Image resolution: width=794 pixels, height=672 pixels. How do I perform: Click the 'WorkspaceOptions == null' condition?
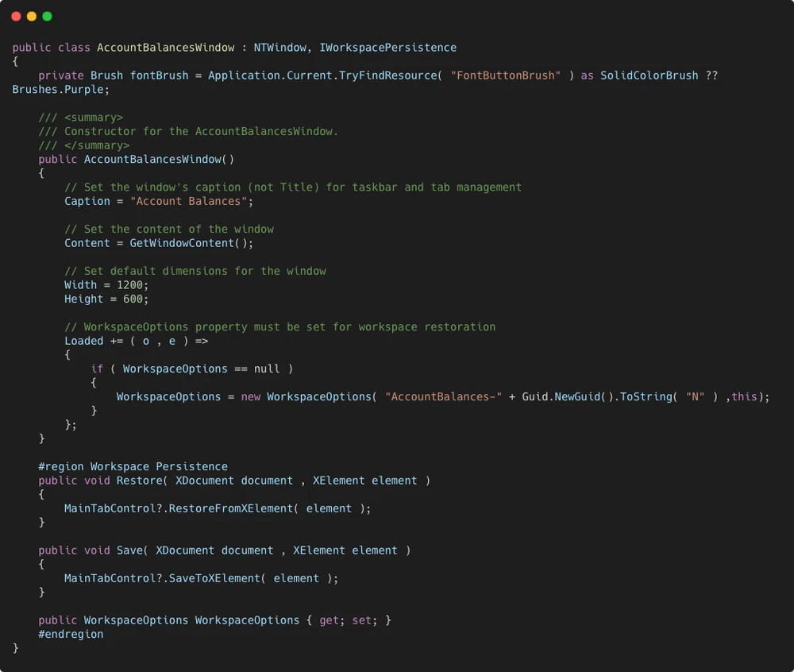(201, 369)
